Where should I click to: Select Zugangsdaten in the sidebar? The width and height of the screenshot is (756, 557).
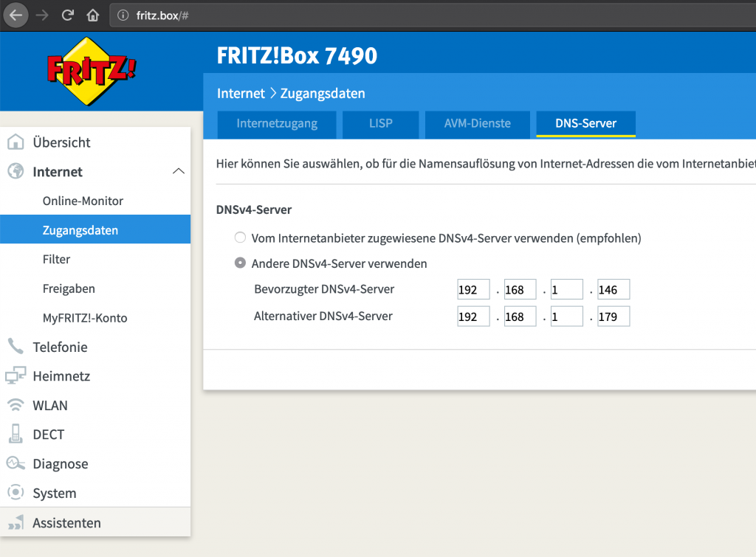95,229
